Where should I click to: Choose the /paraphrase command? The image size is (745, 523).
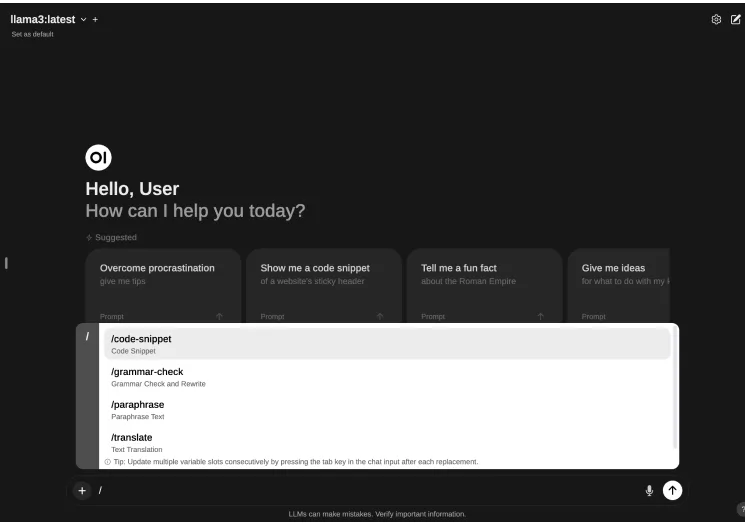tap(387, 409)
